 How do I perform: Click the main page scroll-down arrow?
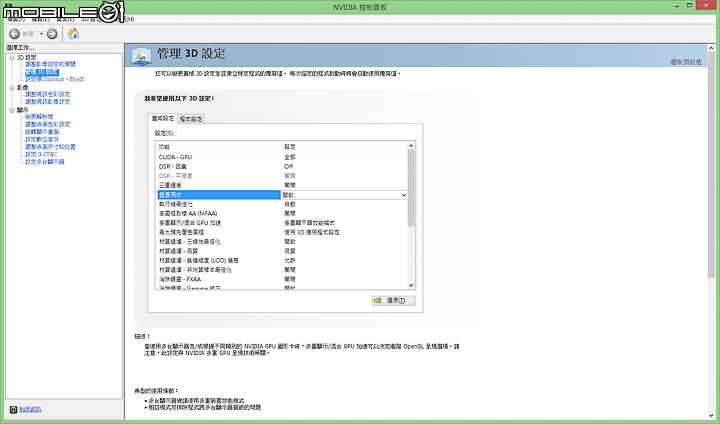(x=711, y=416)
